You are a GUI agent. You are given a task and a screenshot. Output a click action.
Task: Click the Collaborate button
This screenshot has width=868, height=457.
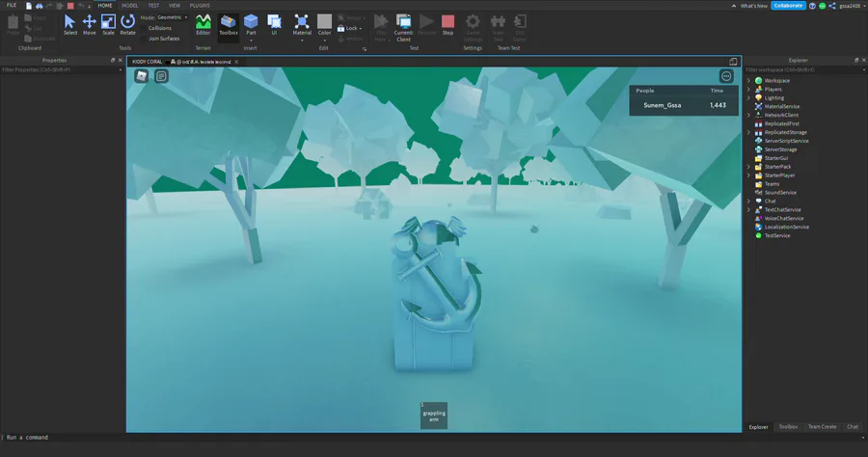point(788,6)
